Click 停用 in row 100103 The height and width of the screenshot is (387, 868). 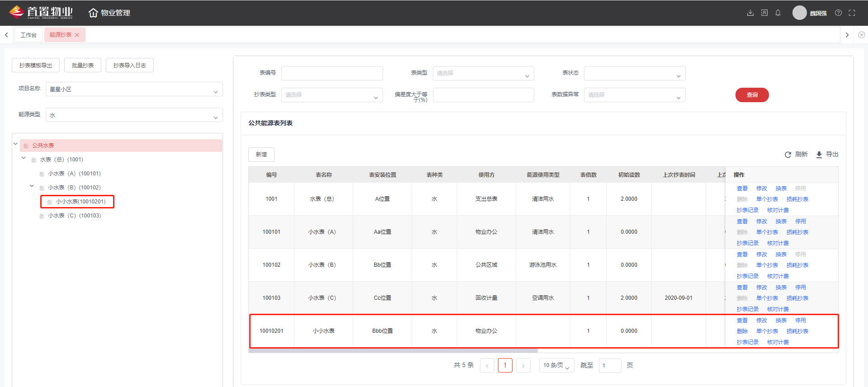click(x=801, y=288)
